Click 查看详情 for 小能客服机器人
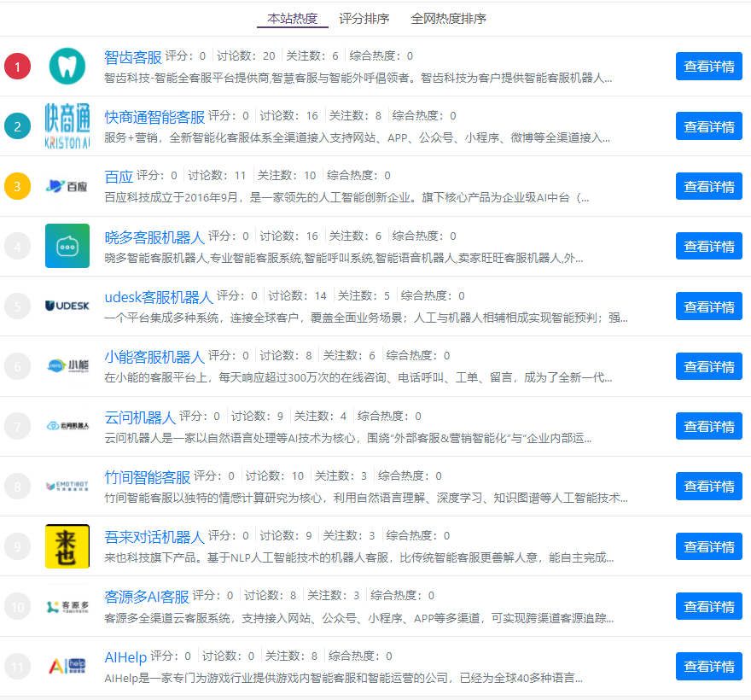The width and height of the screenshot is (751, 700). tap(709, 366)
